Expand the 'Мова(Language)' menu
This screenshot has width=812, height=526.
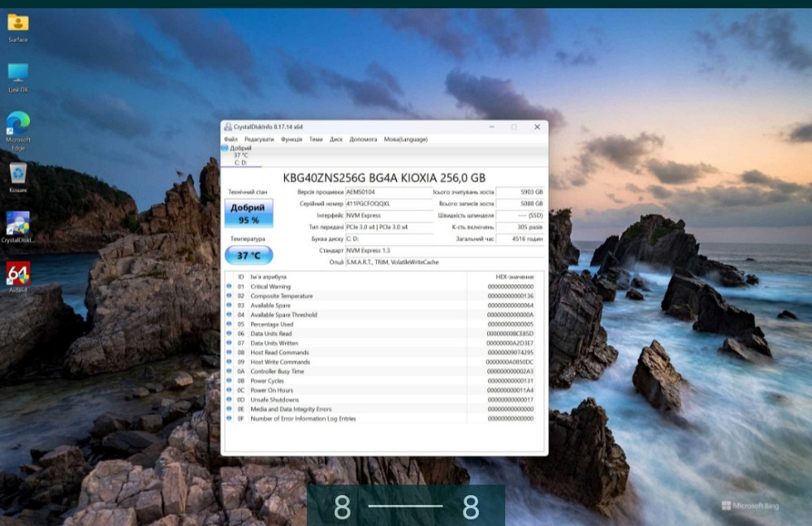pyautogui.click(x=405, y=140)
